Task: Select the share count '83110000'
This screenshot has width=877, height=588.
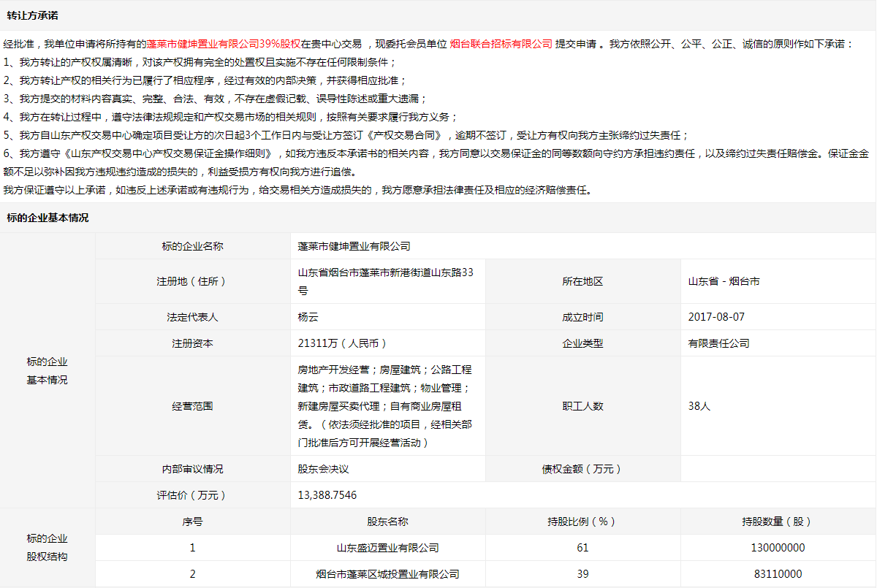Action: [x=778, y=574]
